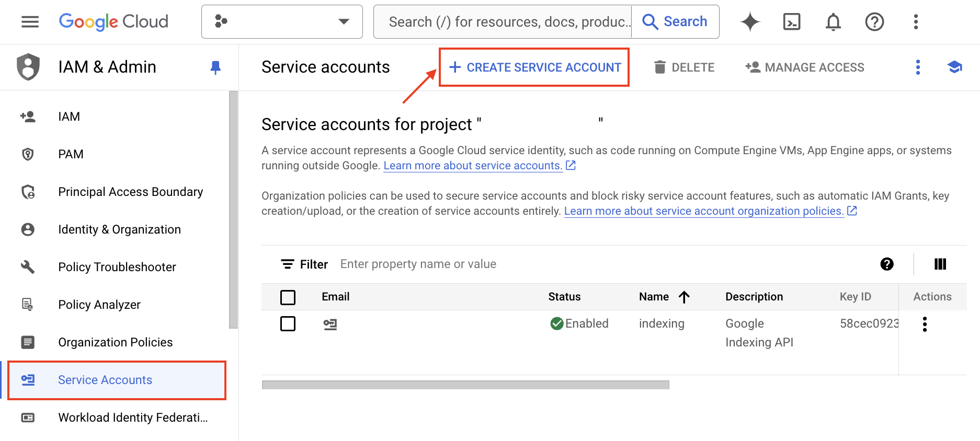Click the Policy Analyzer document icon
The width and height of the screenshot is (980, 441).
point(27,304)
